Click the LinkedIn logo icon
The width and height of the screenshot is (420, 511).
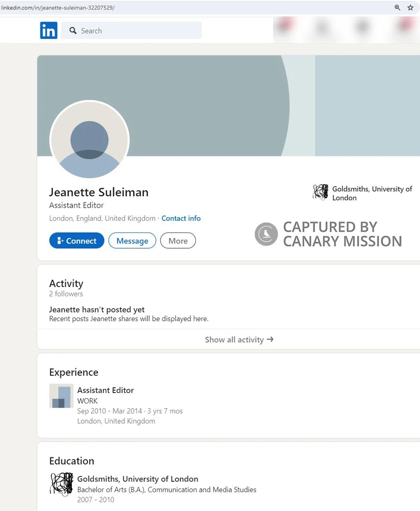point(49,30)
